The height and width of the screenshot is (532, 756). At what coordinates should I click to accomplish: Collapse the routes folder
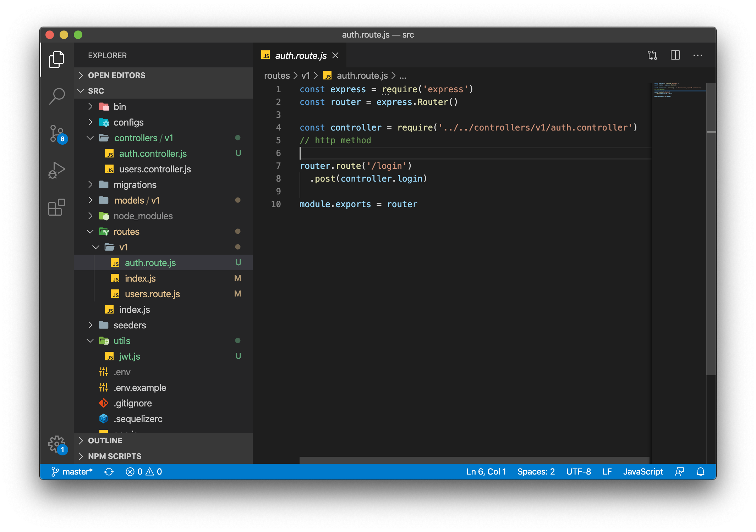126,232
